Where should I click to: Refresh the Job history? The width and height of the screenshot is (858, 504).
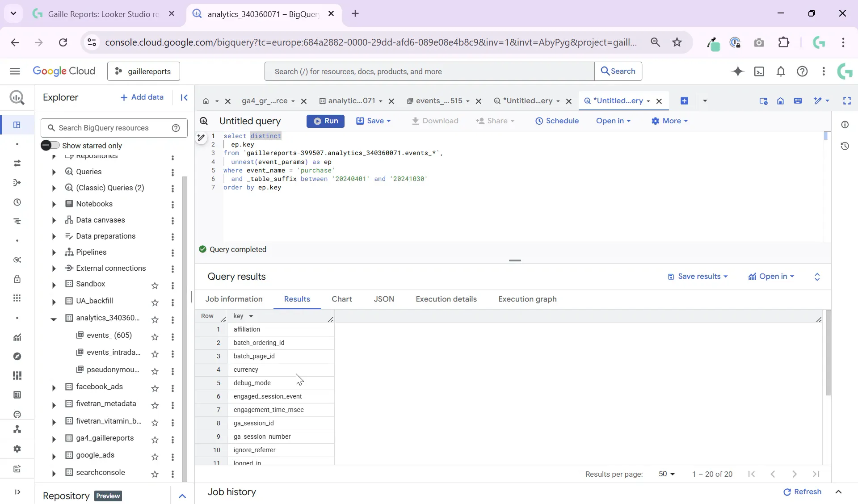[802, 492]
